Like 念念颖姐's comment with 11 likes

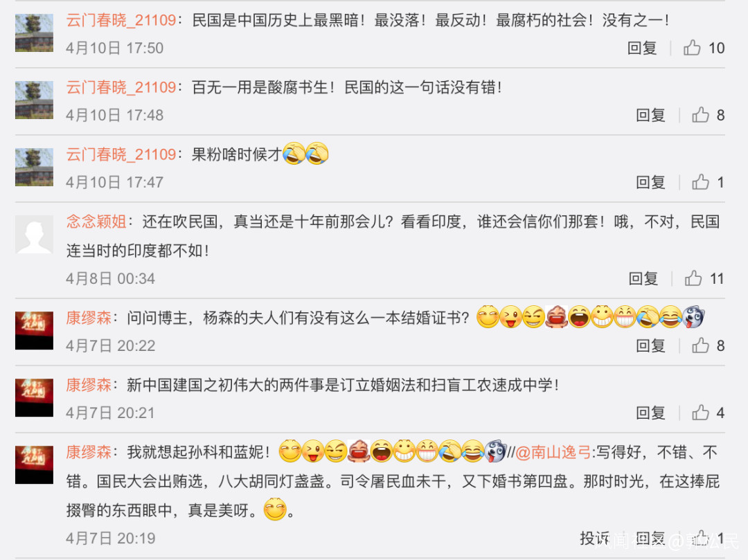click(x=693, y=278)
